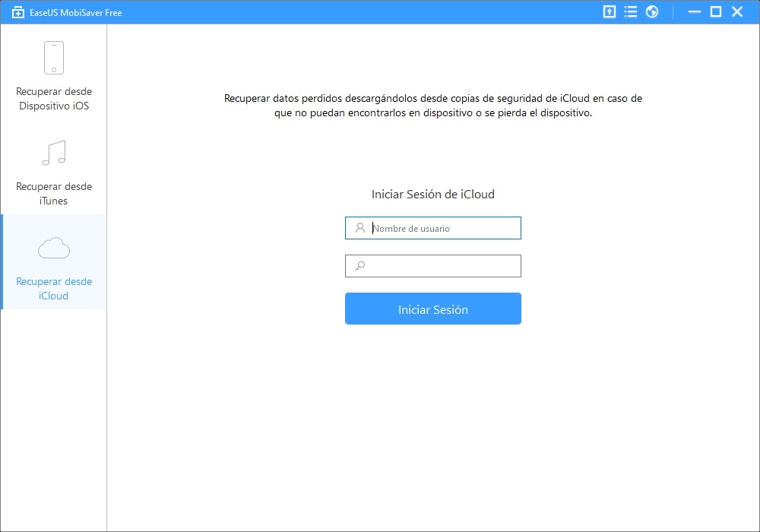Viewport: 760px width, 532px height.
Task: Maximize the MobiSaver window
Action: click(x=716, y=11)
